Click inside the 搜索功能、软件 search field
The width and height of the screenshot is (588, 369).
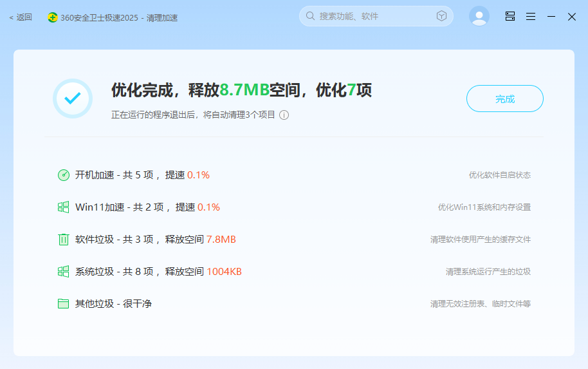(x=376, y=16)
